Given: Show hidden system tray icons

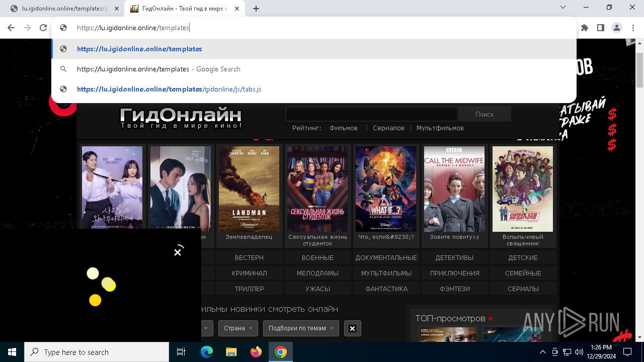Looking at the screenshot, I should [542, 352].
